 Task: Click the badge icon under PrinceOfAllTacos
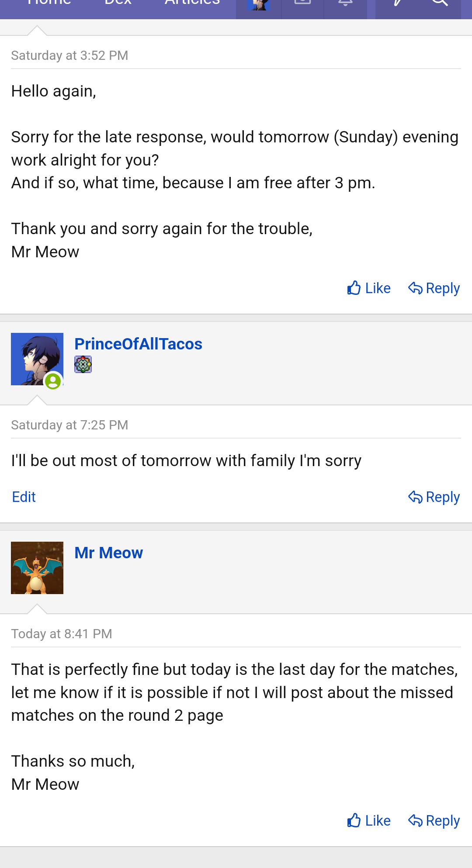(83, 364)
